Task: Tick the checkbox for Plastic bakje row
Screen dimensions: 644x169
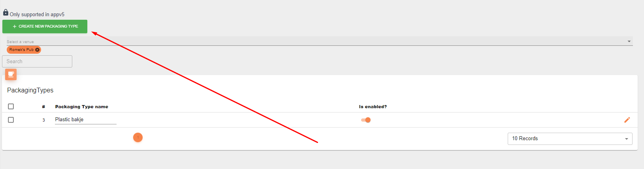Action: [11, 120]
